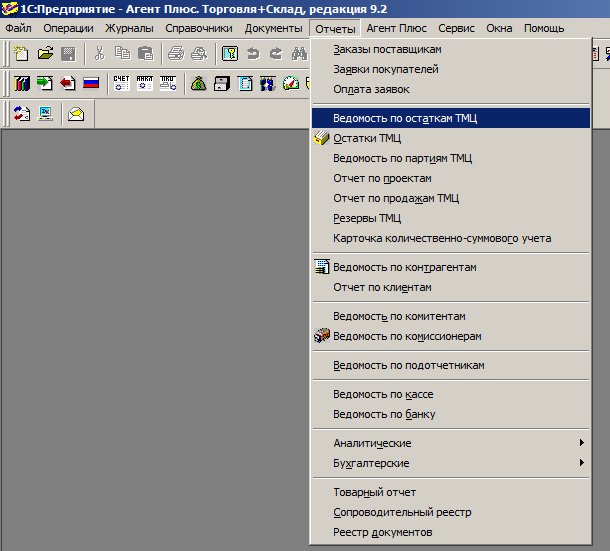Open Ведомость по кассе
This screenshot has width=610, height=551.
[x=451, y=394]
